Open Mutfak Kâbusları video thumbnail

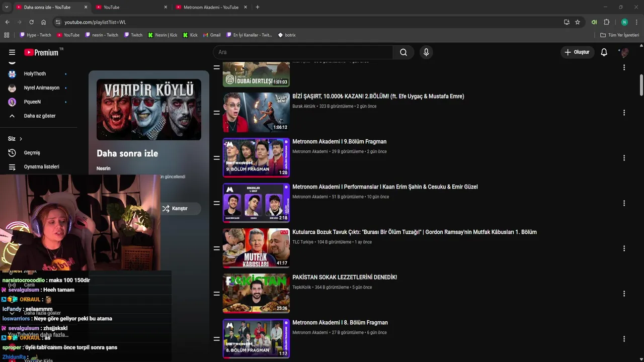point(256,248)
